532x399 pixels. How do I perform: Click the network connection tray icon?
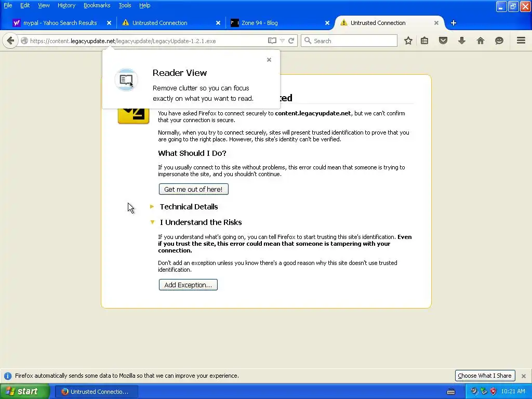click(x=484, y=391)
